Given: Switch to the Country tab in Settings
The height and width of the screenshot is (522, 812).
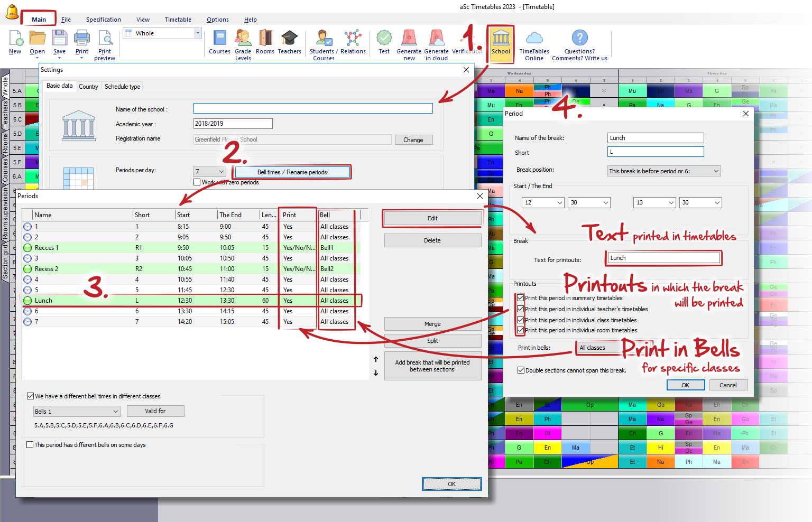Looking at the screenshot, I should coord(88,87).
